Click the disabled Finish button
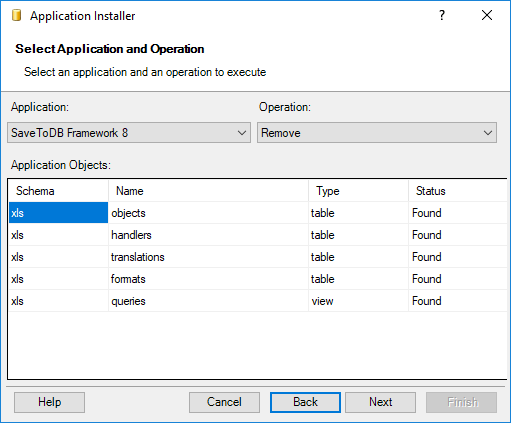Viewport: 511px width, 423px height. tap(461, 402)
